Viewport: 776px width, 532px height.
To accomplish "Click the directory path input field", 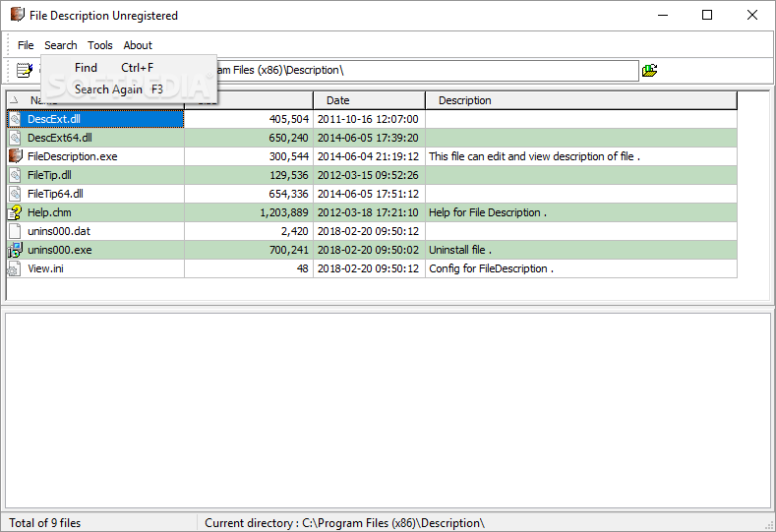I will point(428,70).
